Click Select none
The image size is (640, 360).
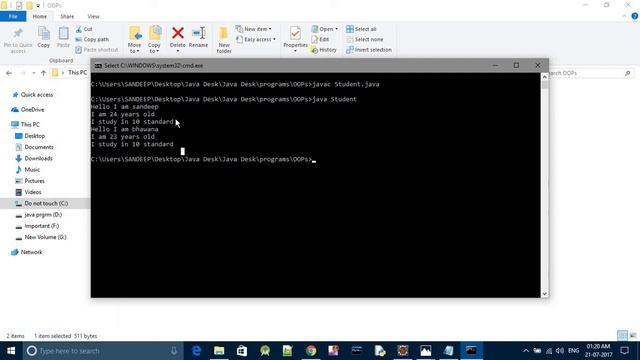coord(364,40)
